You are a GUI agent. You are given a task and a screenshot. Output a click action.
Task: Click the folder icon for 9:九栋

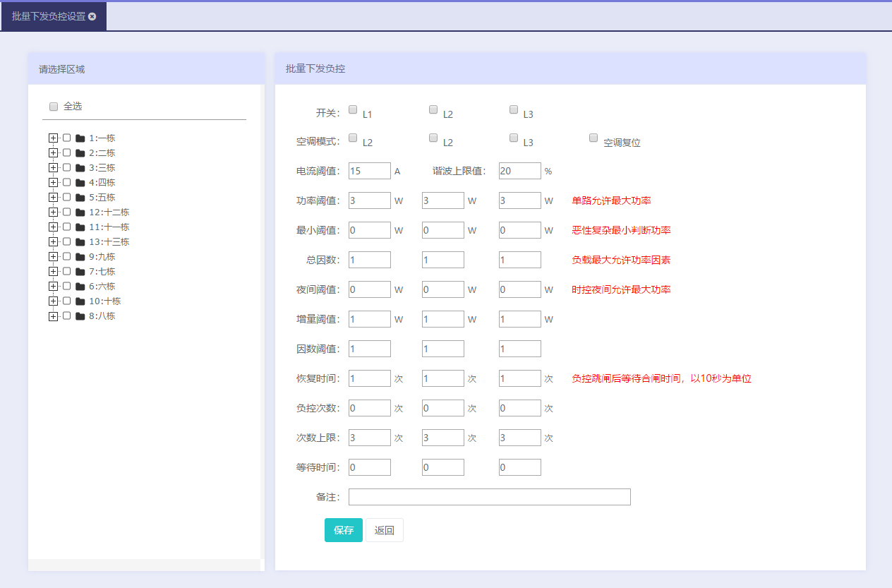80,257
